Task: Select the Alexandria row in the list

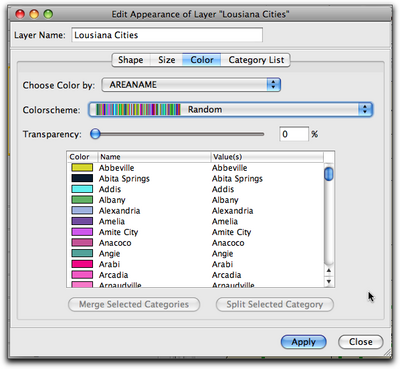Action: click(195, 210)
